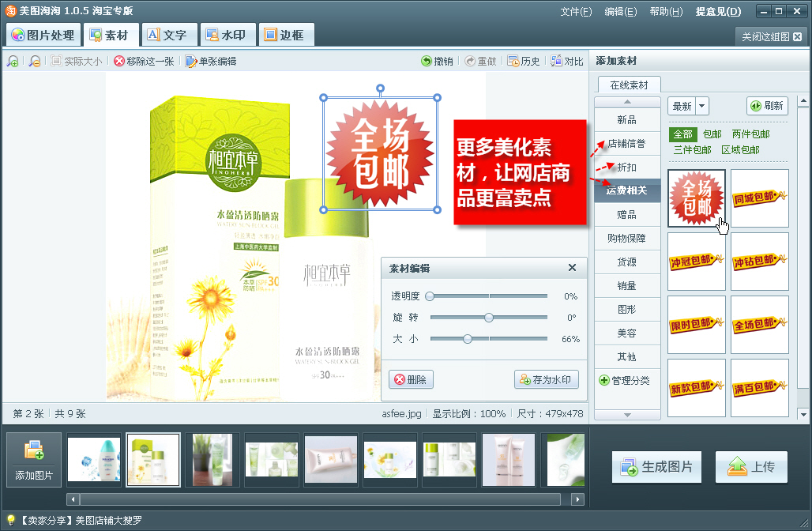This screenshot has width=812, height=531.
Task: Click 添加图片 to add images
Action: (34, 460)
